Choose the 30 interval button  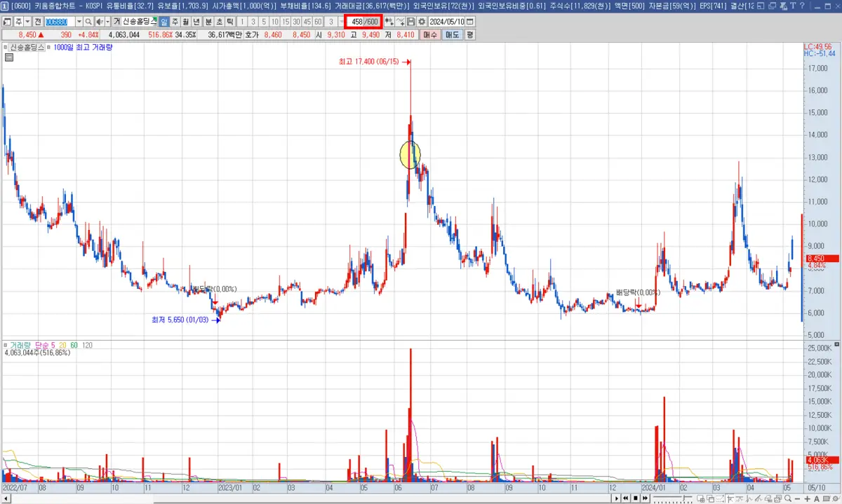pos(296,22)
